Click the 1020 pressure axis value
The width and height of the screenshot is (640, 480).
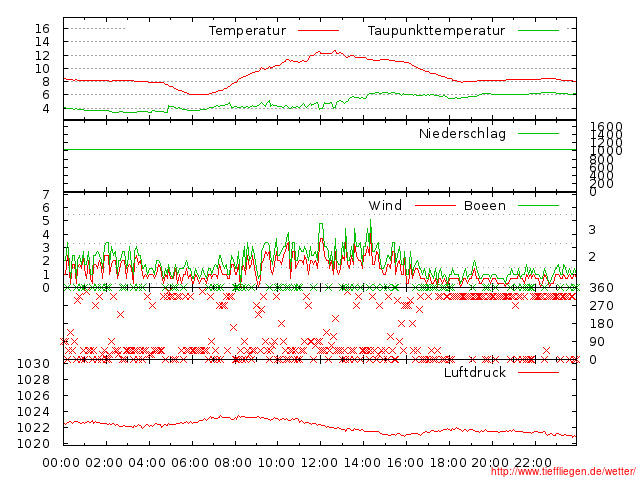pos(33,443)
